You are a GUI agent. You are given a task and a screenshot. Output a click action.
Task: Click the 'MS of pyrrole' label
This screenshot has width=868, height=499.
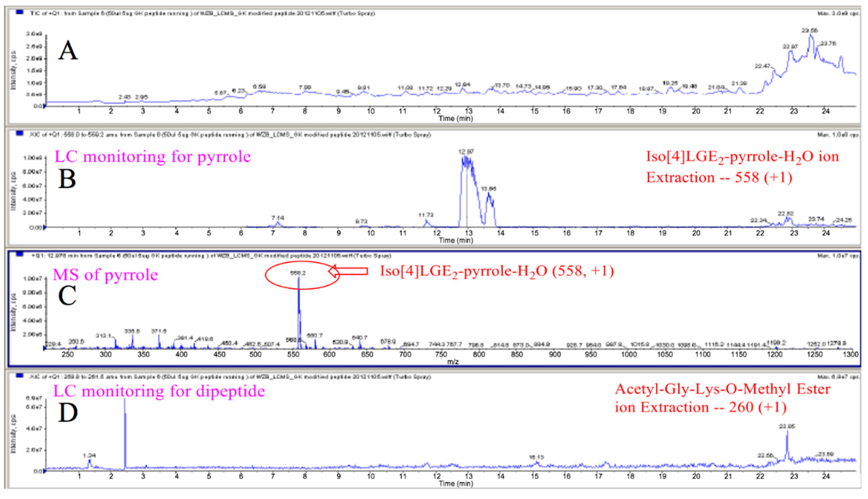(105, 275)
